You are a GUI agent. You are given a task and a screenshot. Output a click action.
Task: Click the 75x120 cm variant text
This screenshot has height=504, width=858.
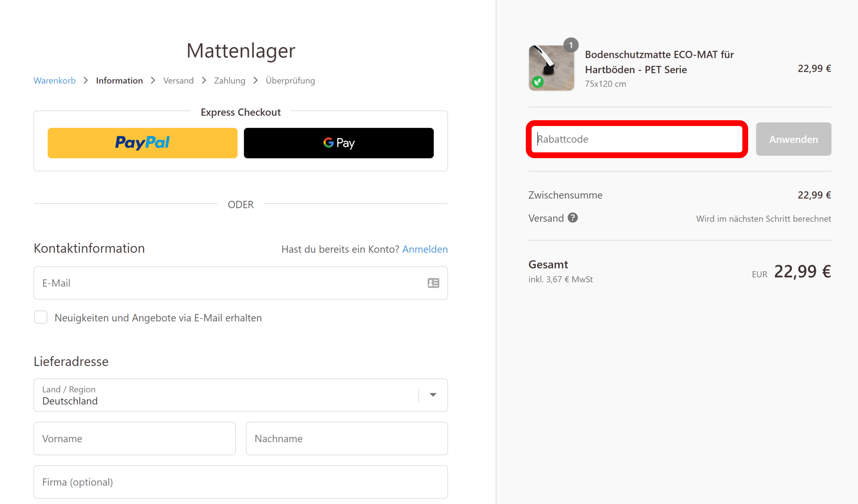click(605, 84)
